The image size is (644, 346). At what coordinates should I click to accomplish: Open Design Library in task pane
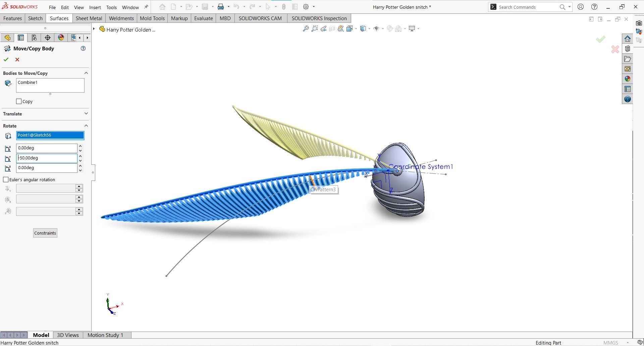(628, 49)
